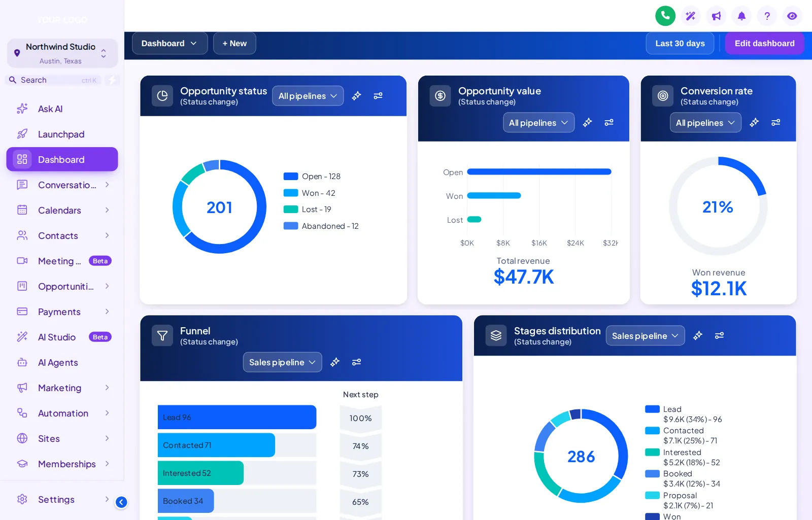Image resolution: width=812 pixels, height=520 pixels.
Task: Expand the Payments menu chevron
Action: pyautogui.click(x=107, y=311)
